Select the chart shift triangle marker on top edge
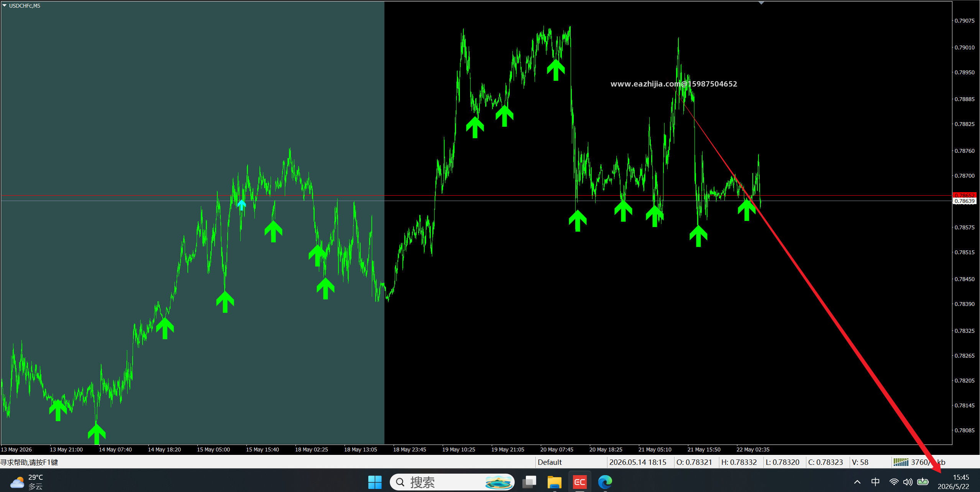The width and height of the screenshot is (980, 492). point(761,3)
